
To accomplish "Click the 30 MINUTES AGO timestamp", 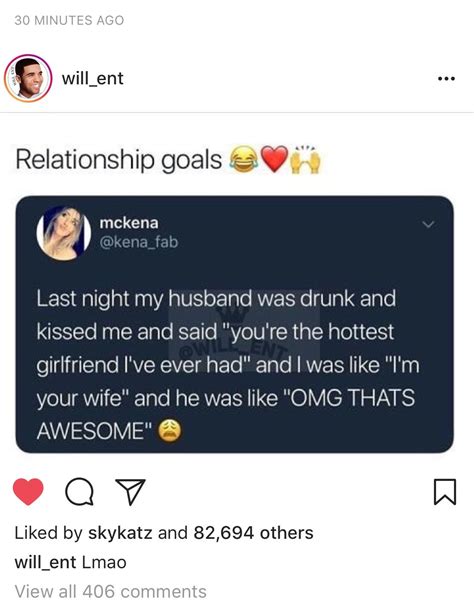I will tap(69, 20).
